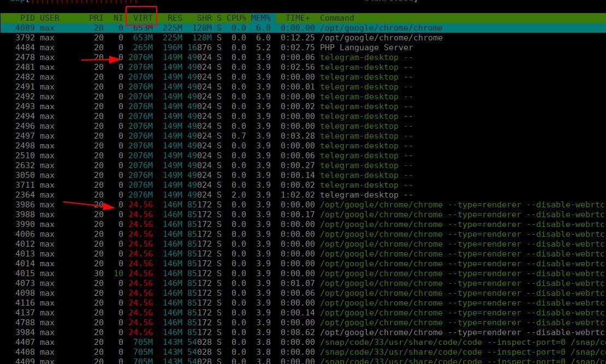This screenshot has height=364, width=606.
Task: Sort by the RES column header
Action: (x=175, y=18)
